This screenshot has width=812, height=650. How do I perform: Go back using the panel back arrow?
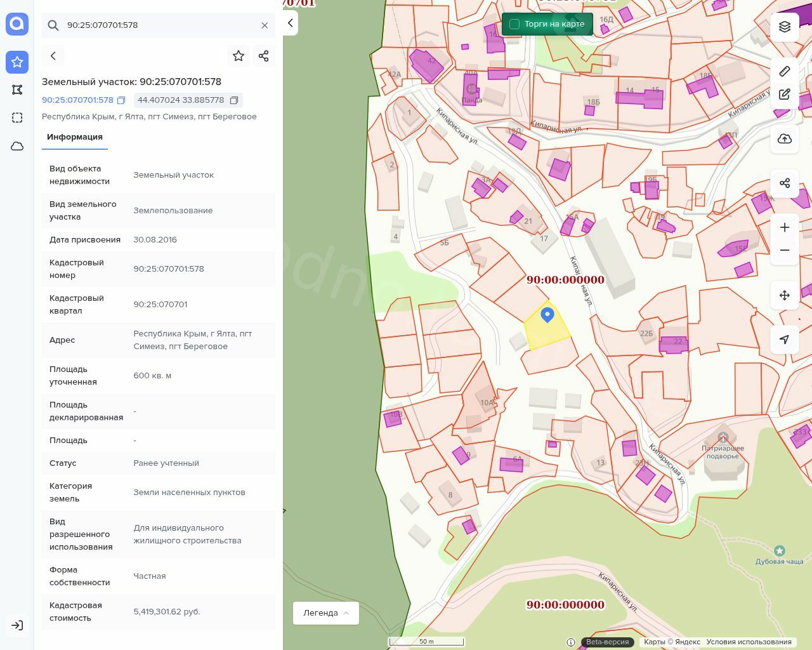pyautogui.click(x=53, y=56)
